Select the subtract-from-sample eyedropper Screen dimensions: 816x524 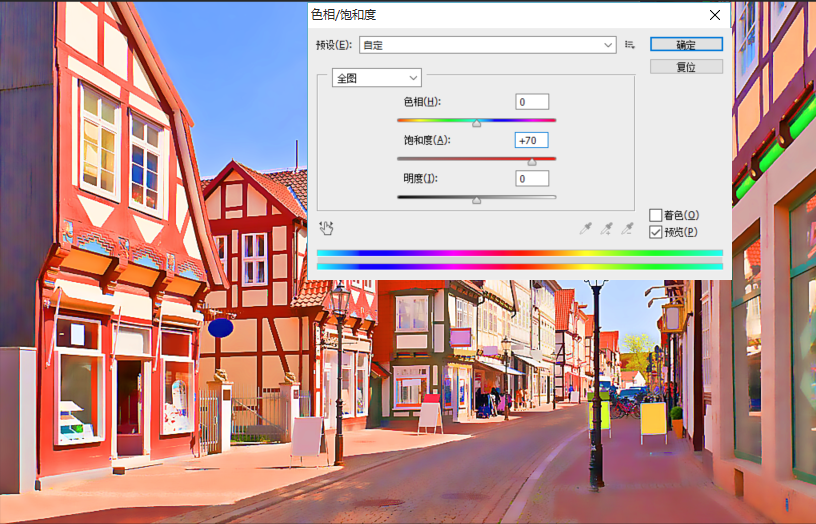[628, 228]
